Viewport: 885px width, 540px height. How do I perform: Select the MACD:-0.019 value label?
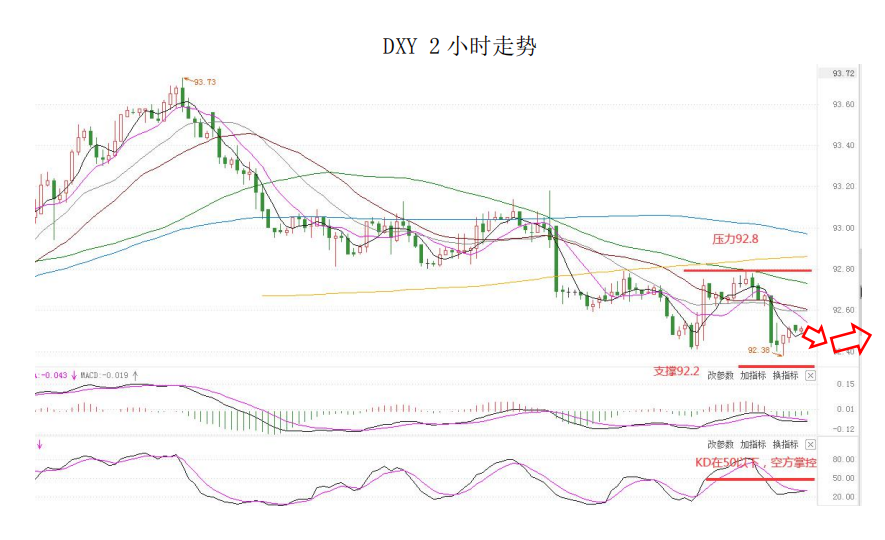[104, 375]
